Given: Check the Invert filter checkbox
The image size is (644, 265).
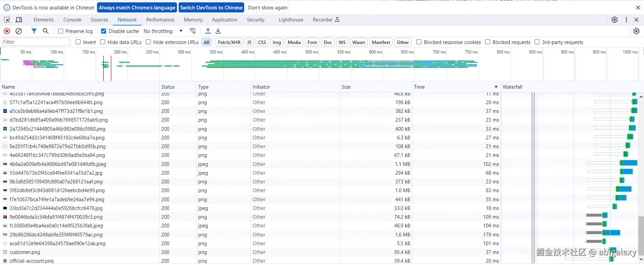Looking at the screenshot, I should [x=78, y=42].
